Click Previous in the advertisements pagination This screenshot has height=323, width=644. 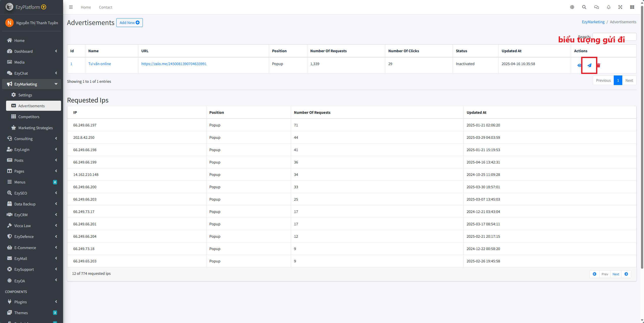click(603, 80)
